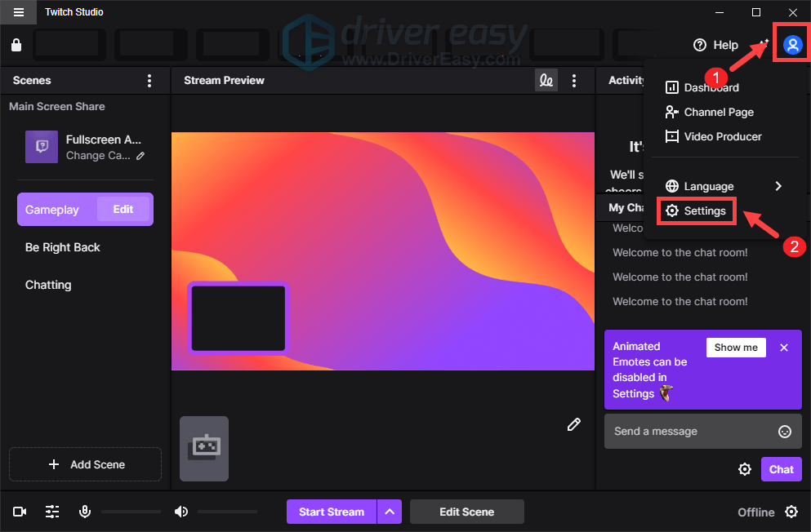Open the Stream Preview three-dot menu
Image resolution: width=811 pixels, height=532 pixels.
pos(574,81)
